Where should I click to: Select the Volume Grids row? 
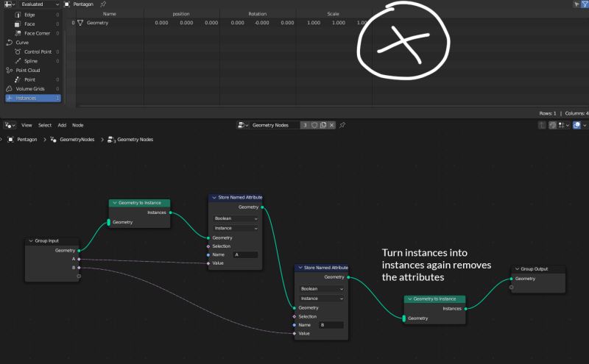click(32, 89)
